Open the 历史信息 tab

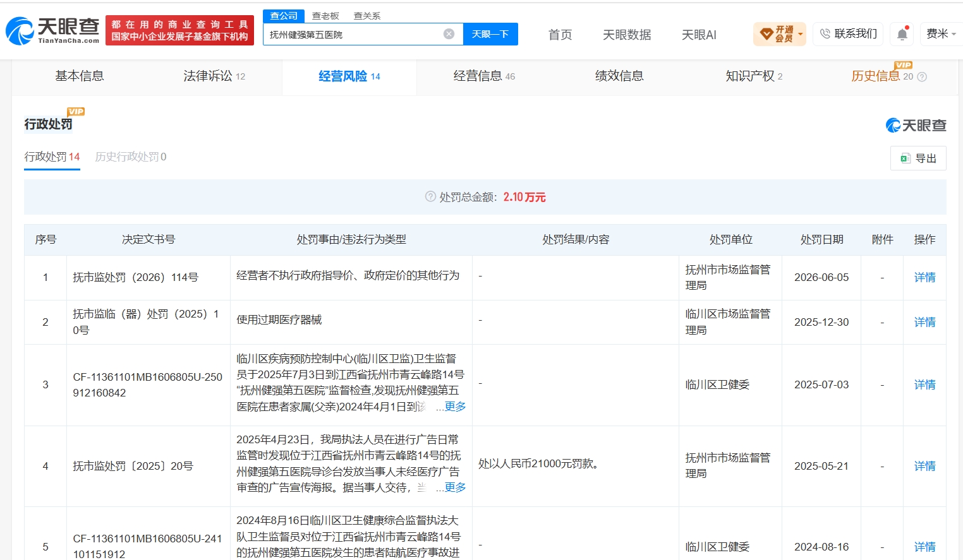pyautogui.click(x=882, y=76)
